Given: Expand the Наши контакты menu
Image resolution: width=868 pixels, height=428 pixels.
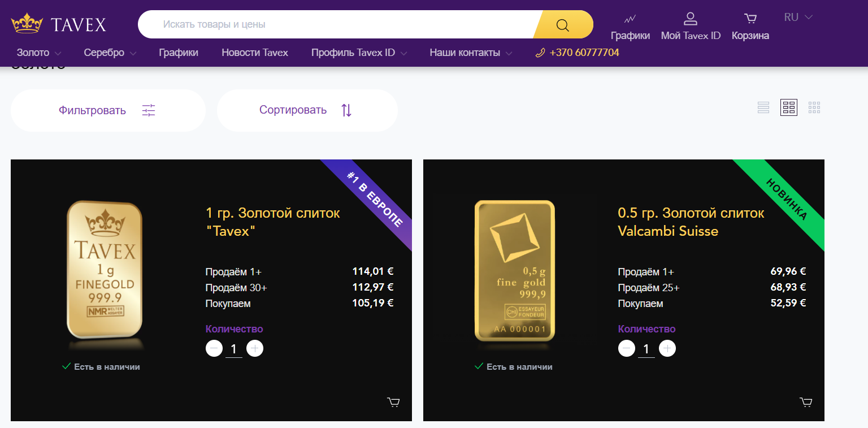Looking at the screenshot, I should pos(471,53).
